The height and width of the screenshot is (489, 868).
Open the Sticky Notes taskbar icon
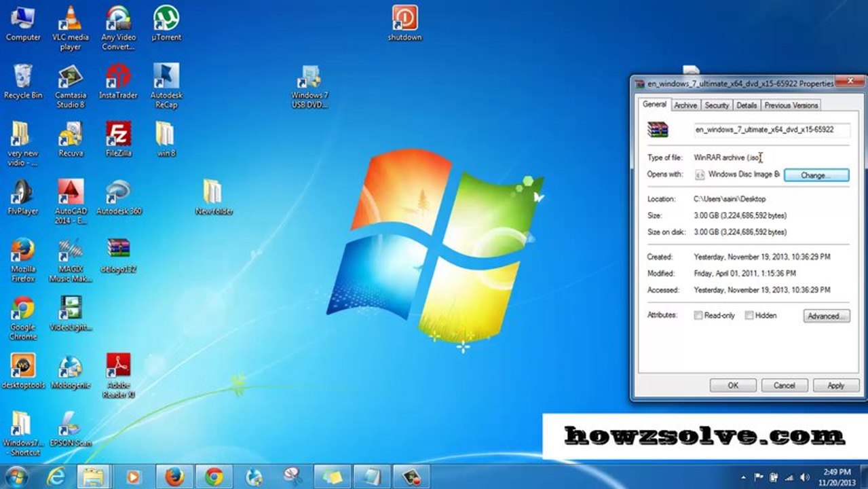pos(333,477)
